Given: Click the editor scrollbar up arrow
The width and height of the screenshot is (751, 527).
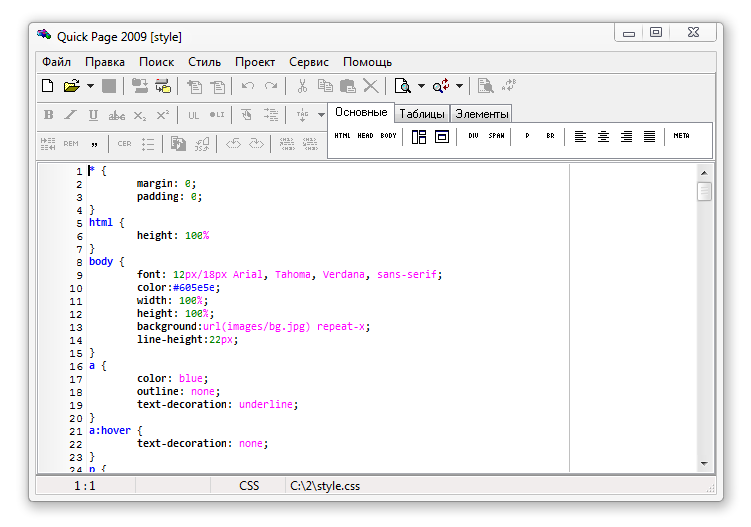Looking at the screenshot, I should [x=704, y=172].
